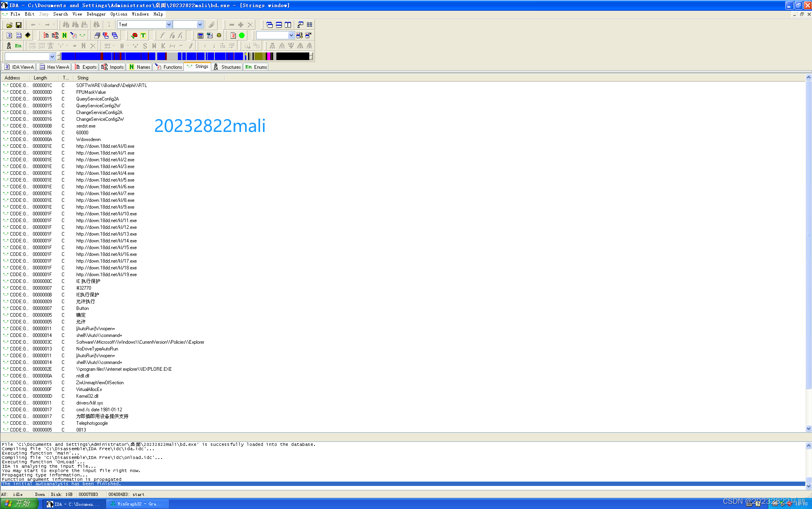Click the green circle run icon
This screenshot has height=509, width=812.
pos(242,35)
